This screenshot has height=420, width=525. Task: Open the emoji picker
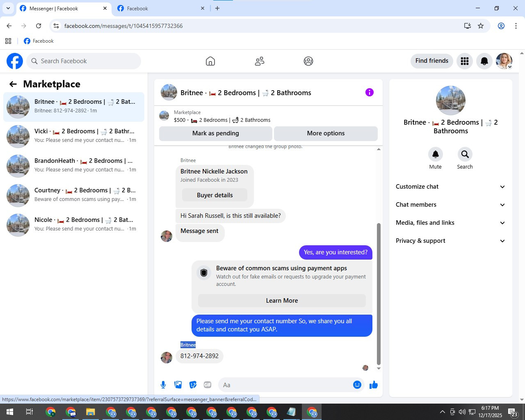(357, 385)
